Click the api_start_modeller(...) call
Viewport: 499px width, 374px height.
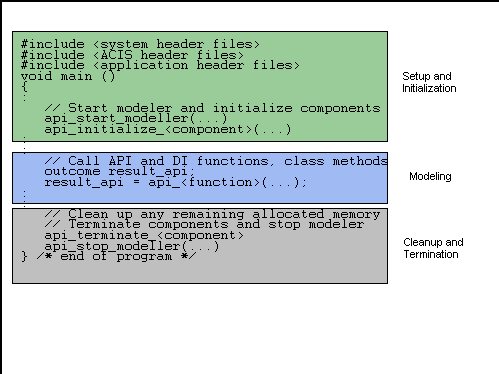pos(136,119)
